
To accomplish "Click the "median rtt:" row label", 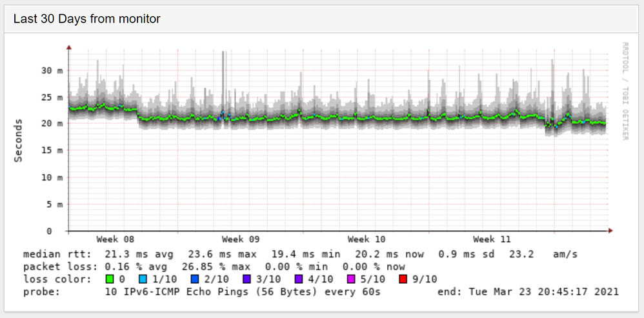I will (x=57, y=254).
